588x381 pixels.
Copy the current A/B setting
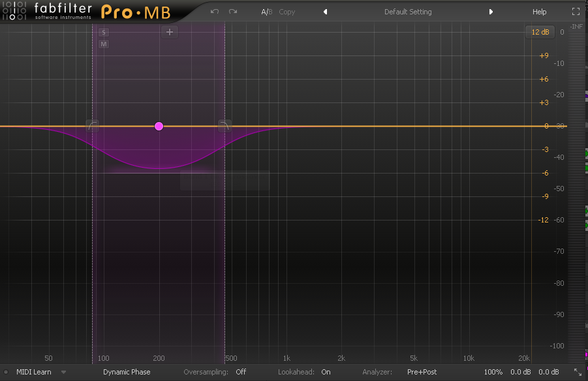pos(286,11)
